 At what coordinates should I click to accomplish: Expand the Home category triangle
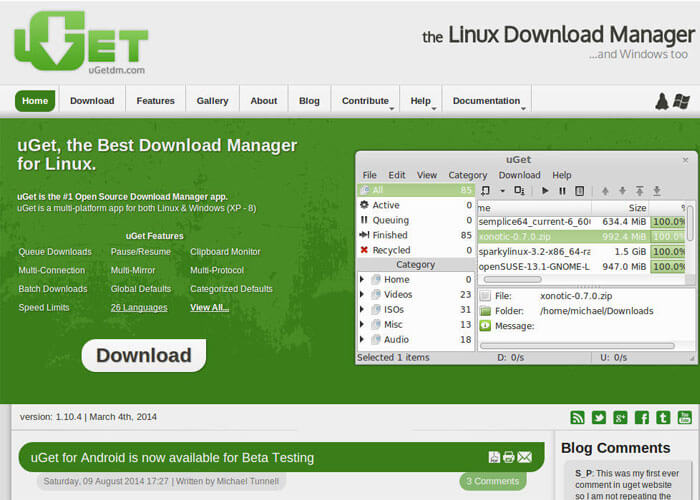[x=362, y=279]
